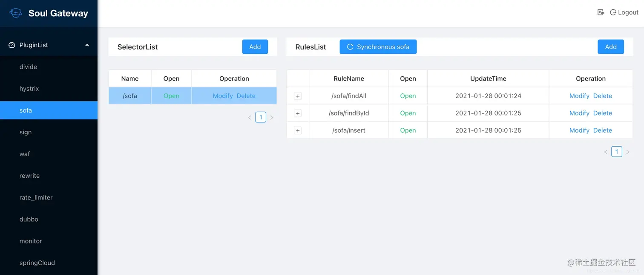Delete the /sofa selector
Screen dimensions: 644x275
[246, 96]
